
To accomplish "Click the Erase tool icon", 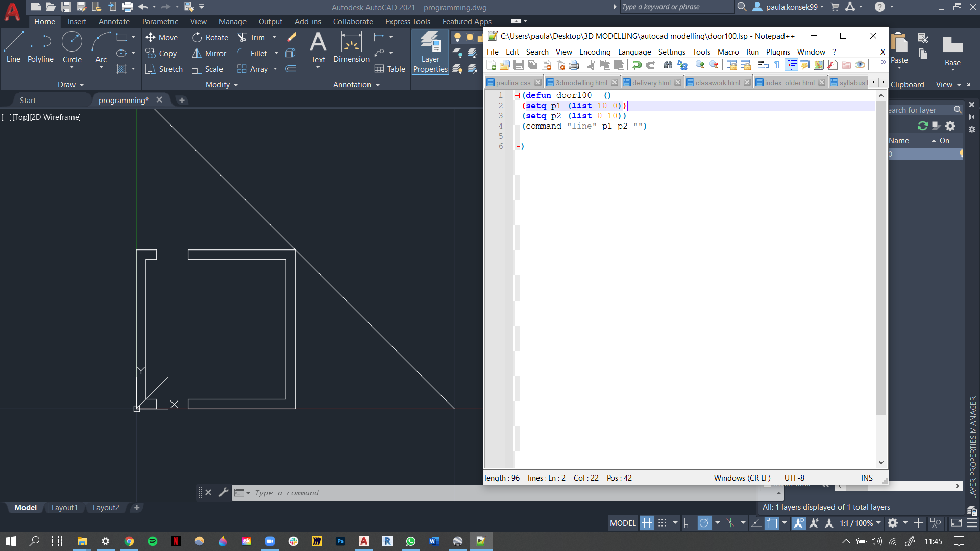I will tap(291, 38).
